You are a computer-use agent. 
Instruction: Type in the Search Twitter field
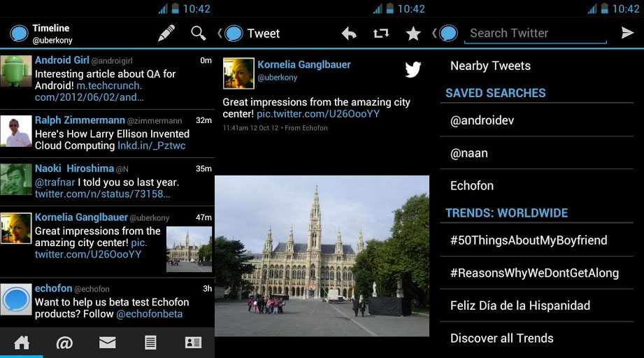coord(535,33)
